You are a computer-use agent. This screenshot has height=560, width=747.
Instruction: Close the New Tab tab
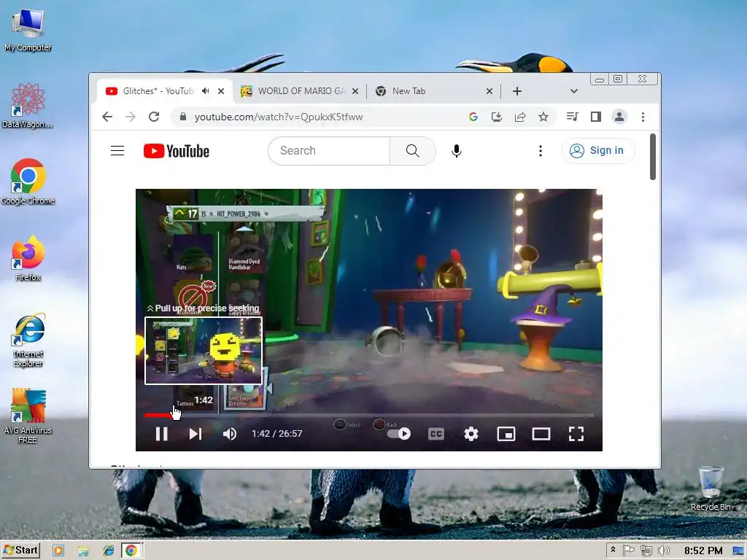click(489, 91)
